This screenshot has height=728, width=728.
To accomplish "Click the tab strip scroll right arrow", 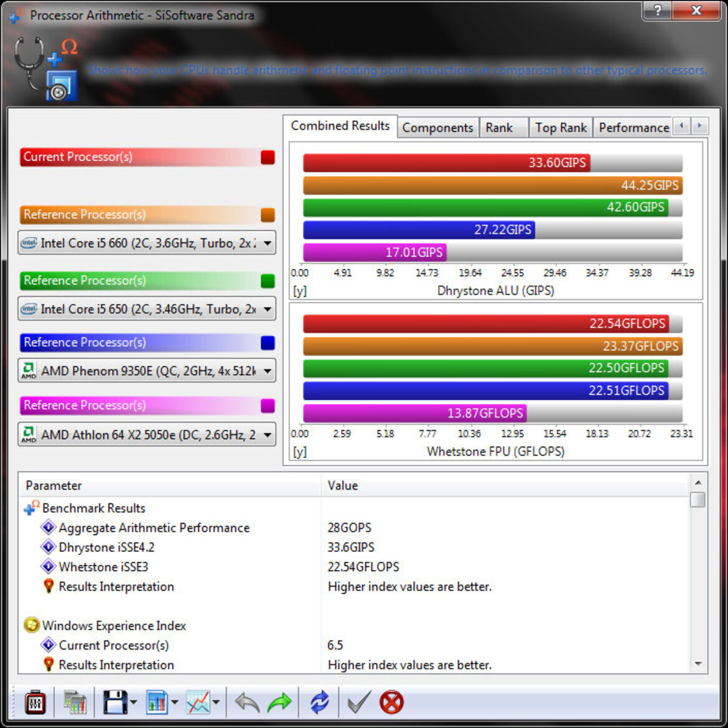I will [x=699, y=125].
